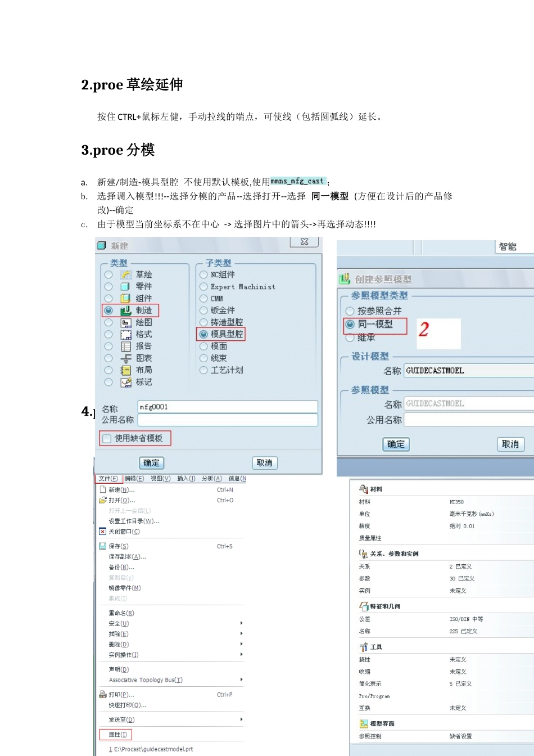Click the 名称 field containing mfg0001
The width and height of the screenshot is (534, 756).
[228, 407]
